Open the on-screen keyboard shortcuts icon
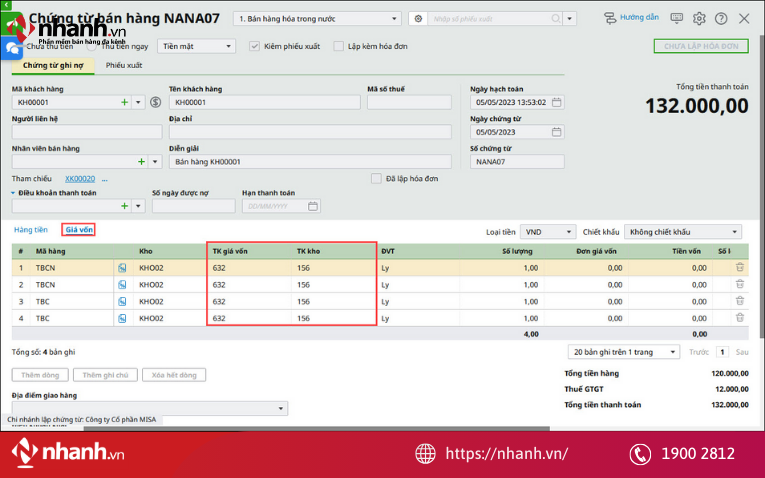 pos(677,18)
